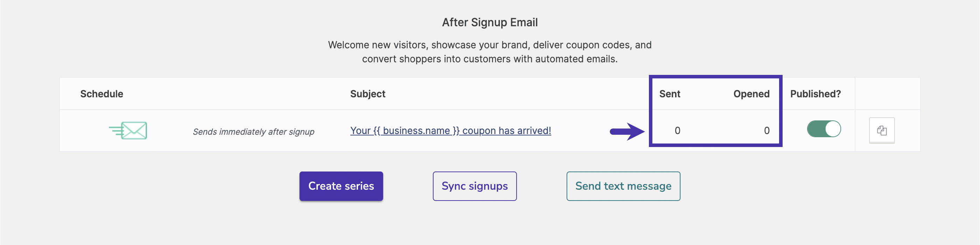Click the Send text message button
This screenshot has height=245, width=980.
click(623, 186)
